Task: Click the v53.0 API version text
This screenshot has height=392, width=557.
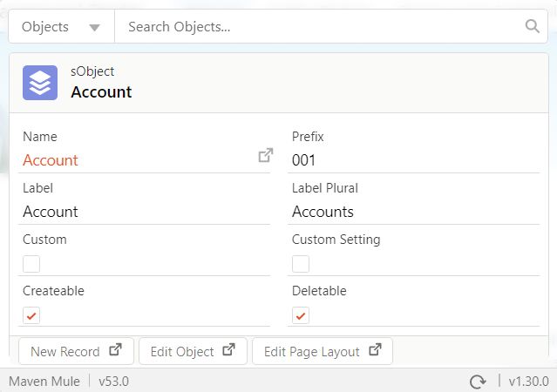Action: coord(113,382)
